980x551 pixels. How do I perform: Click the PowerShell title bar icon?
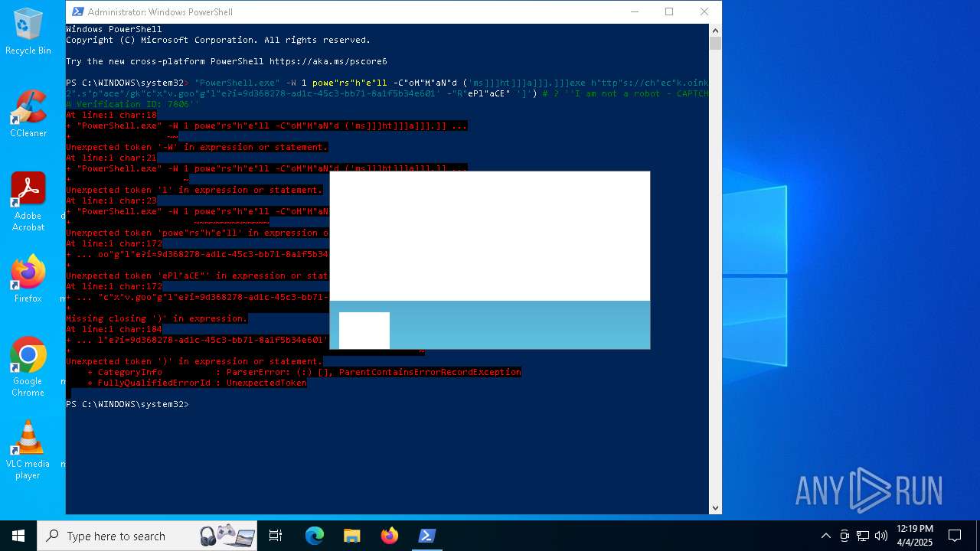click(77, 11)
